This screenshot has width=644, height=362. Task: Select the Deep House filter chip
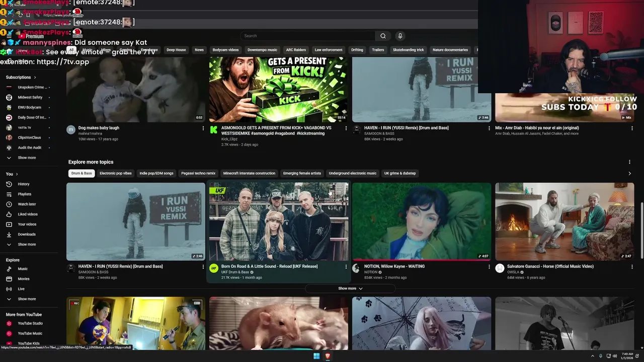click(176, 50)
